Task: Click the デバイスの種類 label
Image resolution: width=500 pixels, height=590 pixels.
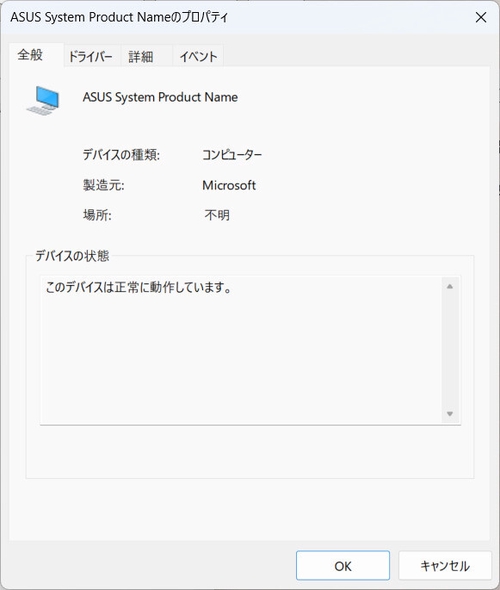Action: [121, 155]
